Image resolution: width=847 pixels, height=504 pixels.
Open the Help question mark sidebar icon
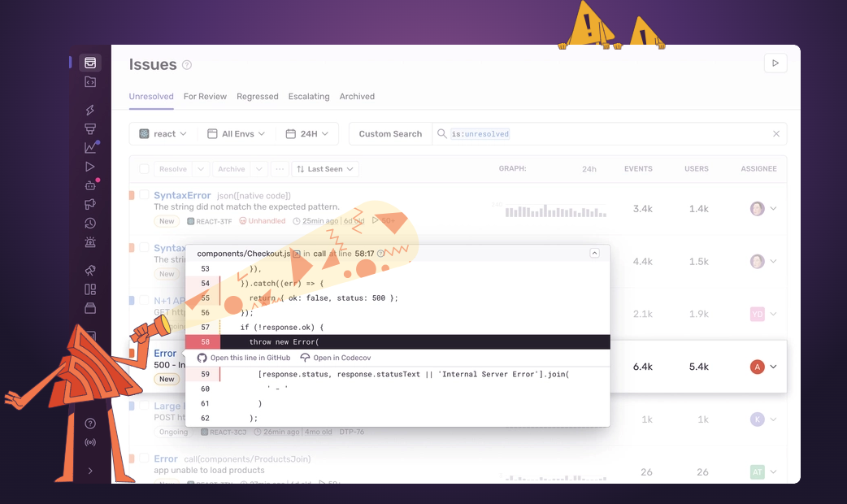pyautogui.click(x=90, y=424)
